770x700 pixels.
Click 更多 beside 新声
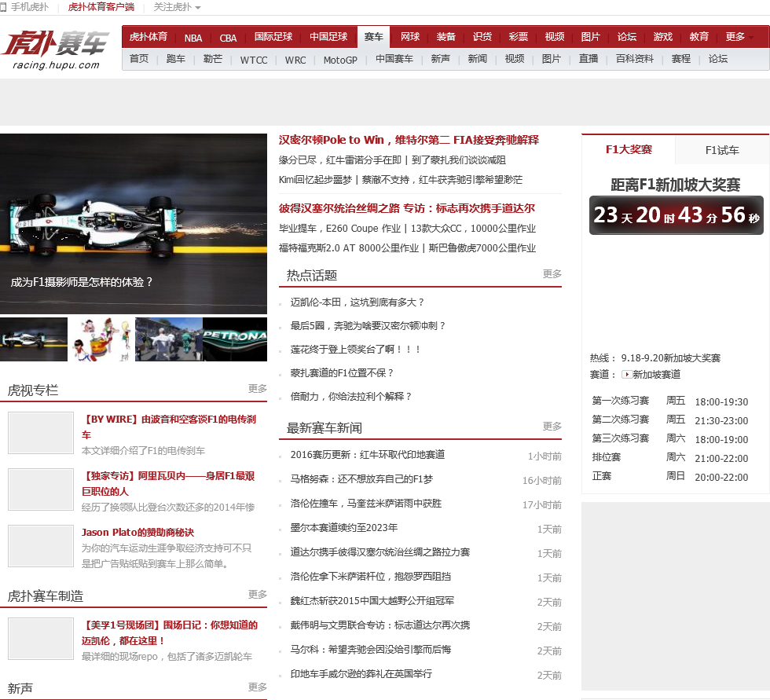click(x=258, y=687)
